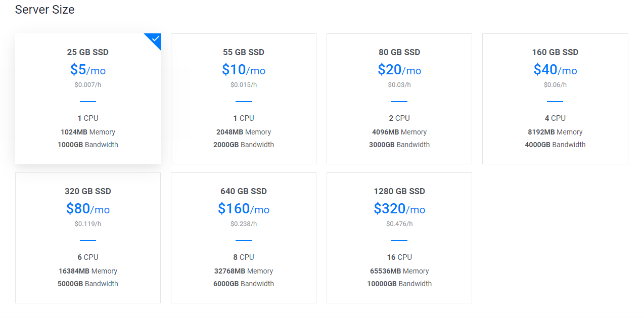Screen dimensions: 644x318
Task: Click the 10000GB Bandwidth text
Action: click(x=399, y=284)
